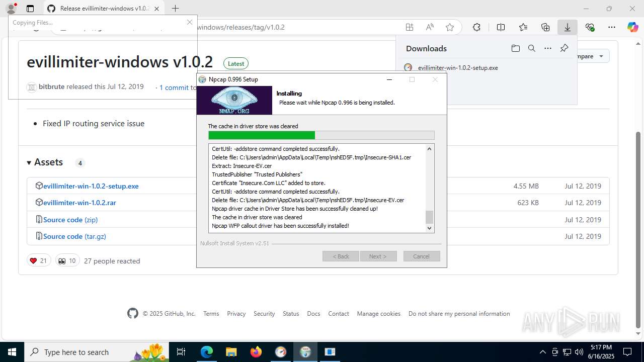Open the Copilot icon
The image size is (644, 362).
click(x=632, y=27)
